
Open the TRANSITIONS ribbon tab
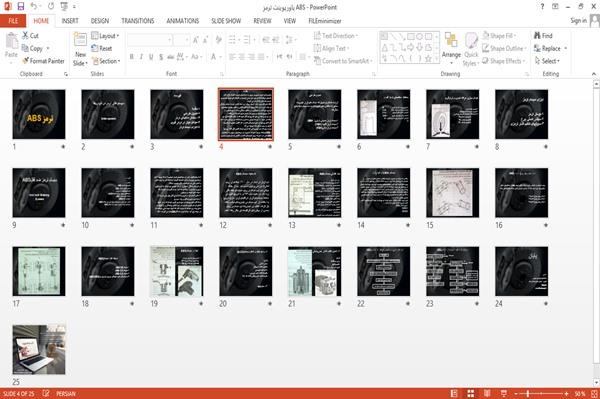point(137,21)
